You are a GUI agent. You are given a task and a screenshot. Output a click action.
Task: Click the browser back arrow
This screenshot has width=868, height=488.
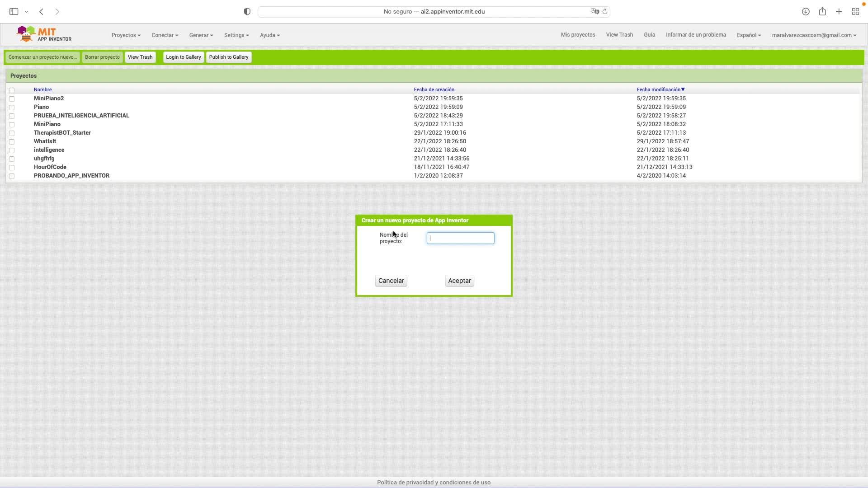(x=41, y=12)
